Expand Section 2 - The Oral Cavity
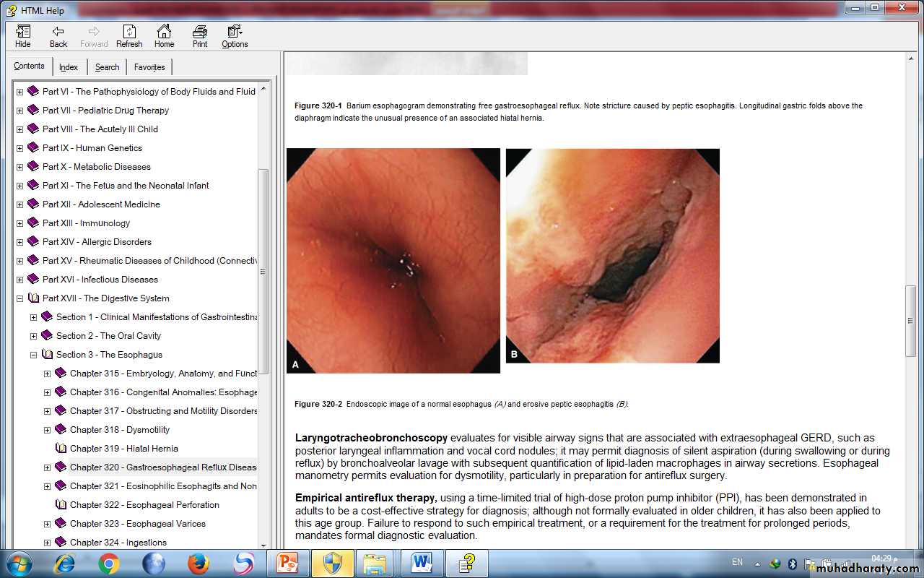 coord(33,336)
